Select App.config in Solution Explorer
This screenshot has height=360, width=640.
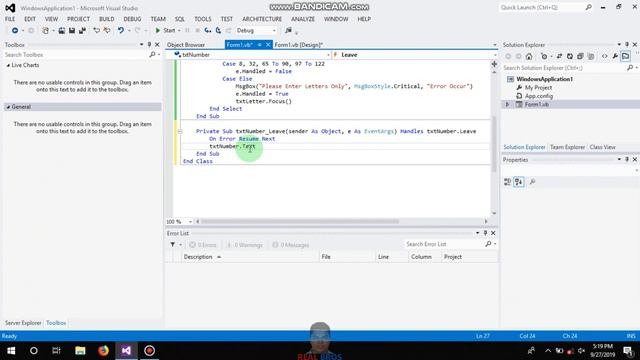pos(539,96)
